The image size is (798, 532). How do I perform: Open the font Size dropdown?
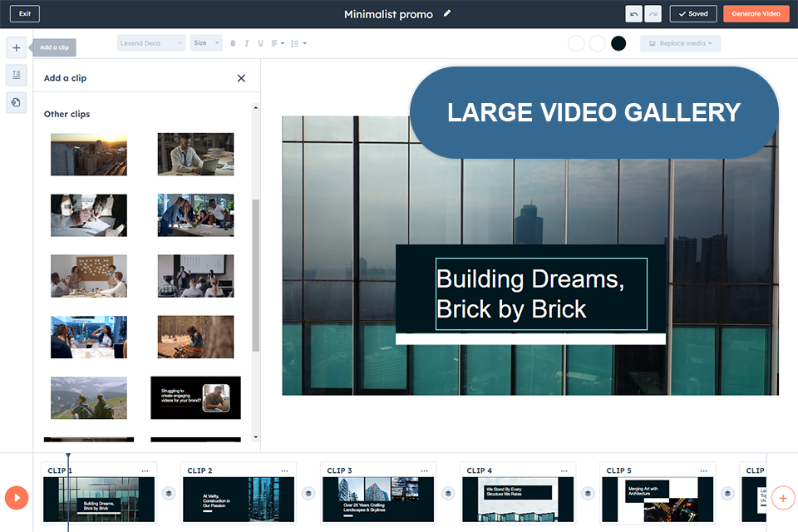coord(206,43)
